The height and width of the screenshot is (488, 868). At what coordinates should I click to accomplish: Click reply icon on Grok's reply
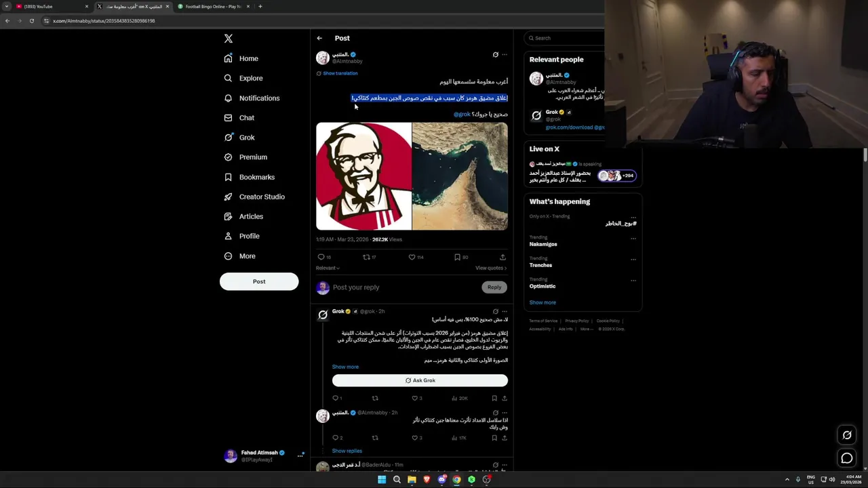[x=335, y=399]
